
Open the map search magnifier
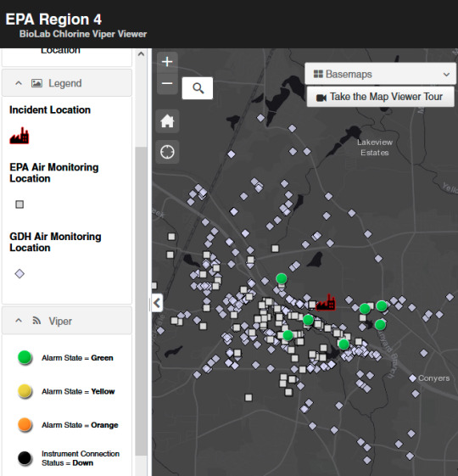pyautogui.click(x=198, y=88)
